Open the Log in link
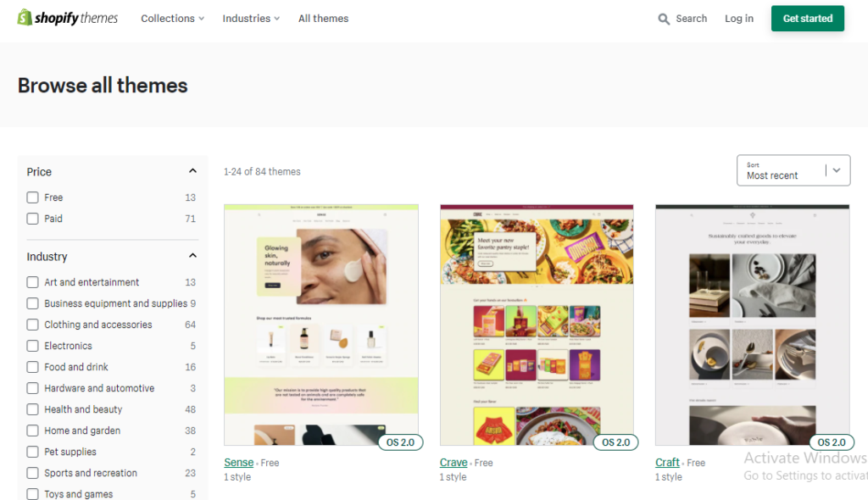The width and height of the screenshot is (868, 500). point(739,19)
